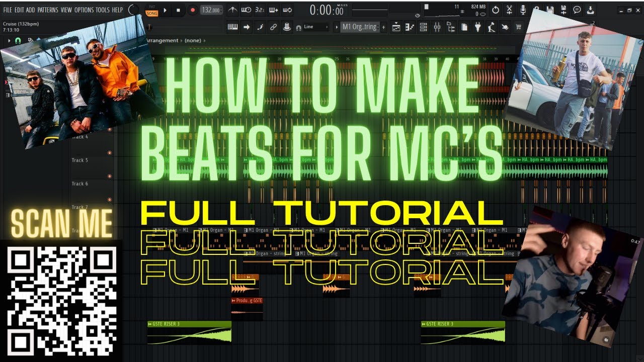Viewport: 644px width, 362px height.
Task: Click the headphone snap icon beside Line
Action: point(299,27)
